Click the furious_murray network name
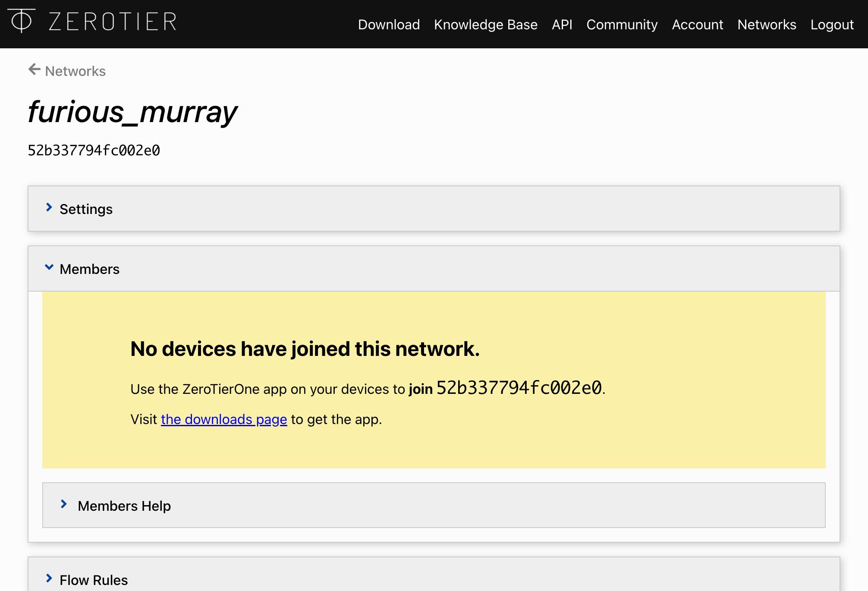The height and width of the screenshot is (591, 868). click(132, 112)
